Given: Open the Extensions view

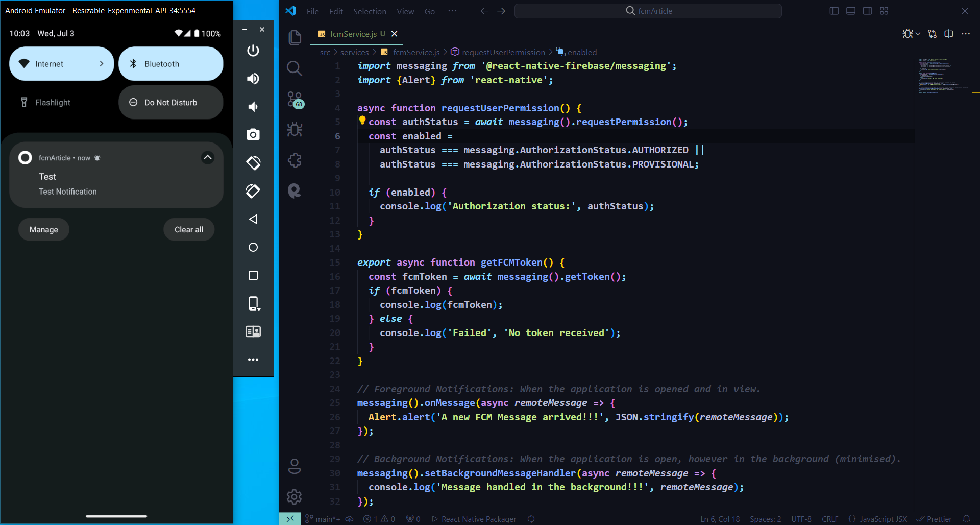Looking at the screenshot, I should coord(295,160).
